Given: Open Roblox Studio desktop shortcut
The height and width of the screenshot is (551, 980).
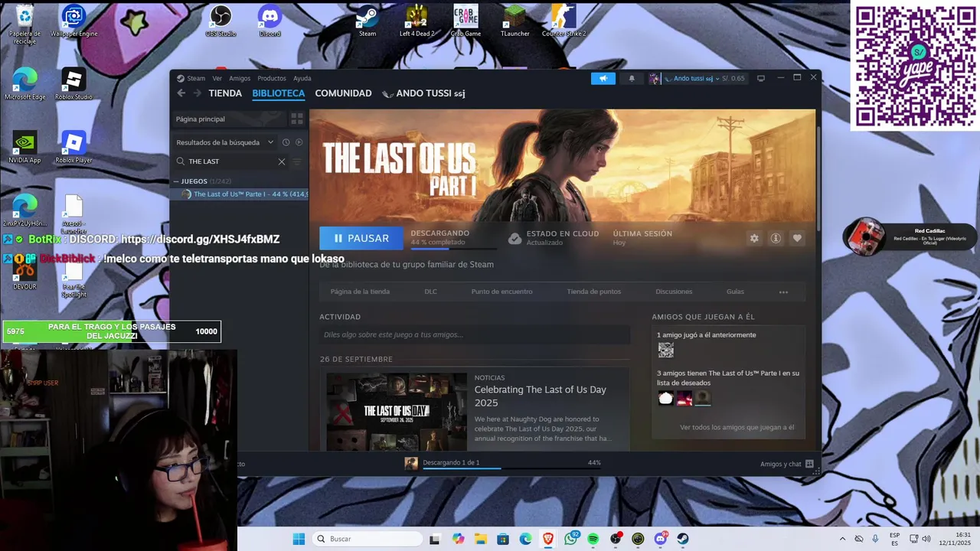Looking at the screenshot, I should click(73, 83).
